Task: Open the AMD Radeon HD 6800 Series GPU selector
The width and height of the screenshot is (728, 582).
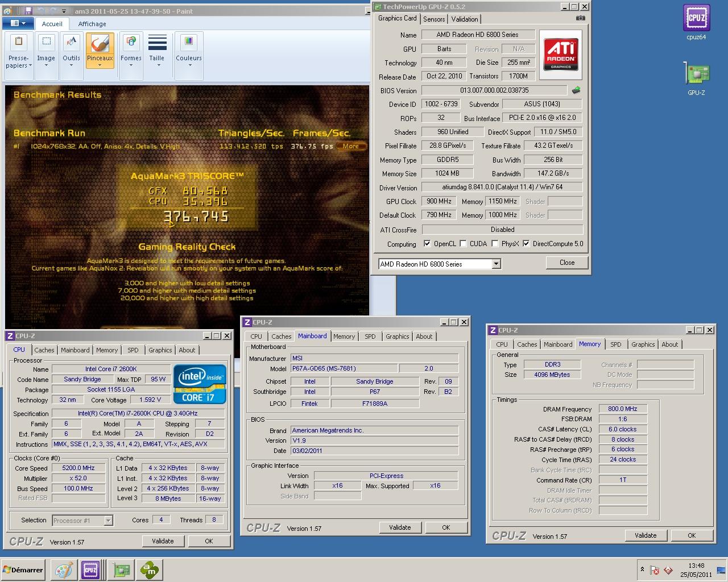Action: tap(440, 264)
